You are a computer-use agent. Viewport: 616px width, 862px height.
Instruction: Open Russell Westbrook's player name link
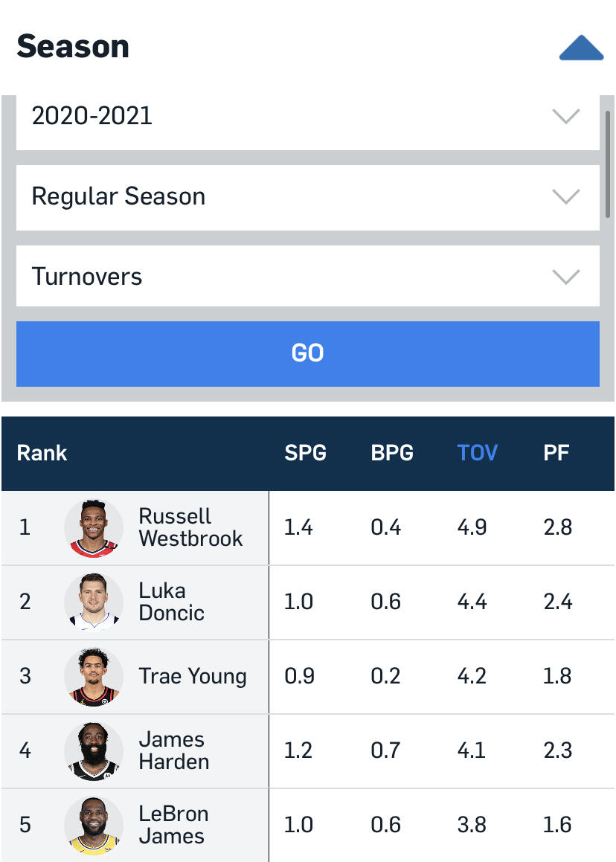(x=190, y=527)
